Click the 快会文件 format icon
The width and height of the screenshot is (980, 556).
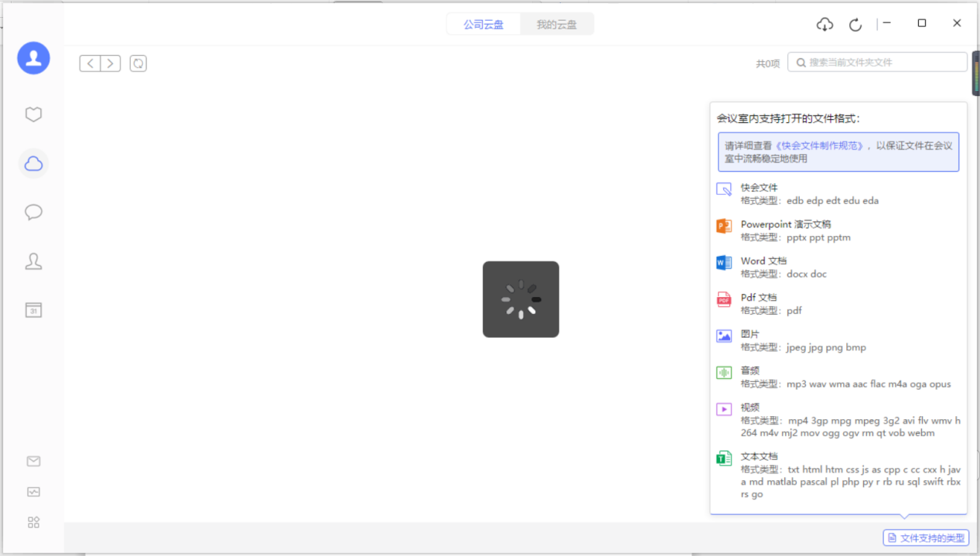[724, 189]
